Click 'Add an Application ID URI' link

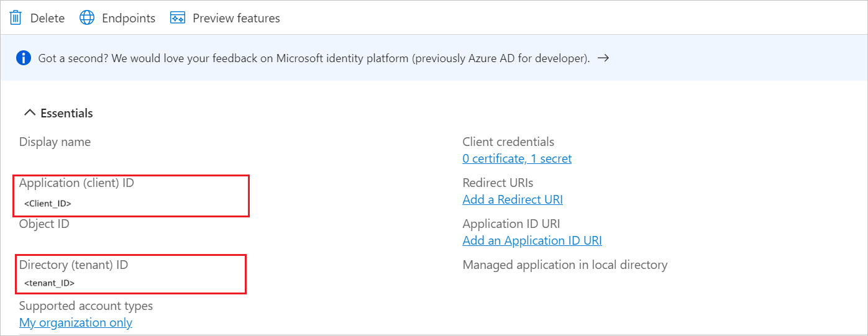532,240
